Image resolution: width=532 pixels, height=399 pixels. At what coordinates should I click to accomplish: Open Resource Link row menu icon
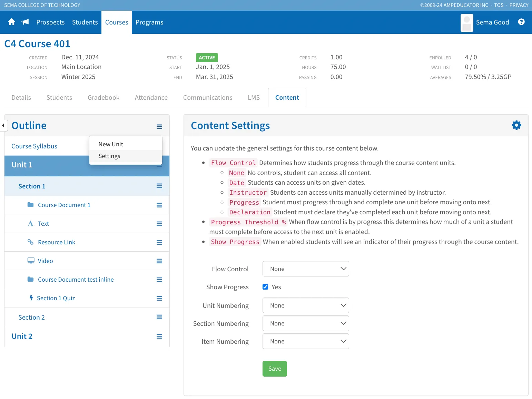(x=159, y=242)
